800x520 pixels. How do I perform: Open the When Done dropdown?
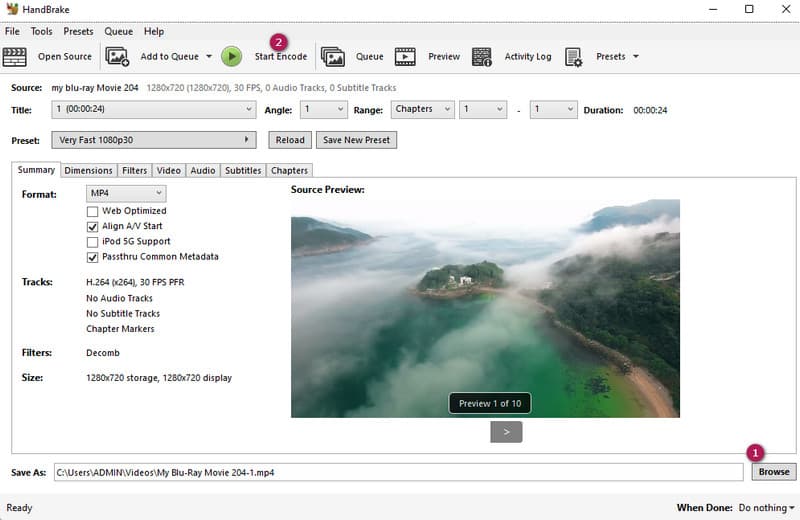pyautogui.click(x=766, y=508)
